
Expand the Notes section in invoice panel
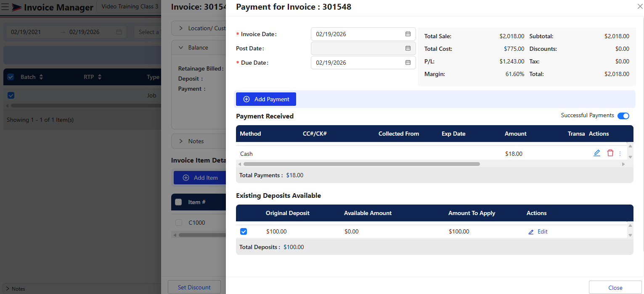[181, 141]
